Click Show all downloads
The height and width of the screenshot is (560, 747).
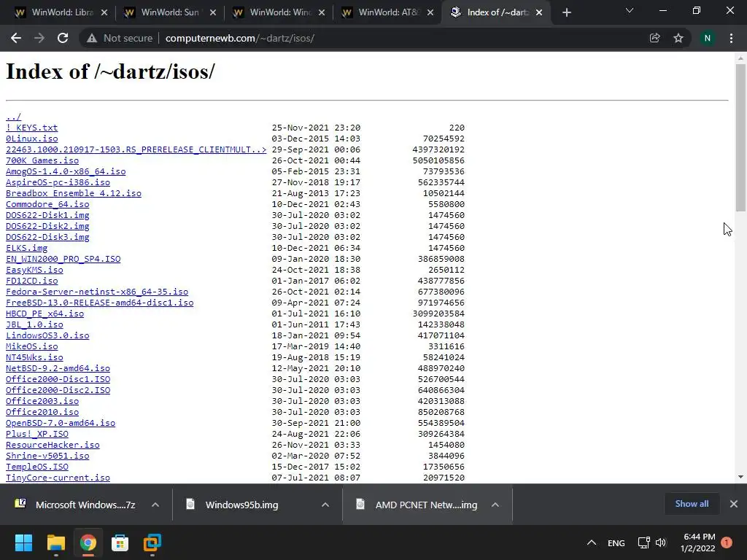point(692,504)
